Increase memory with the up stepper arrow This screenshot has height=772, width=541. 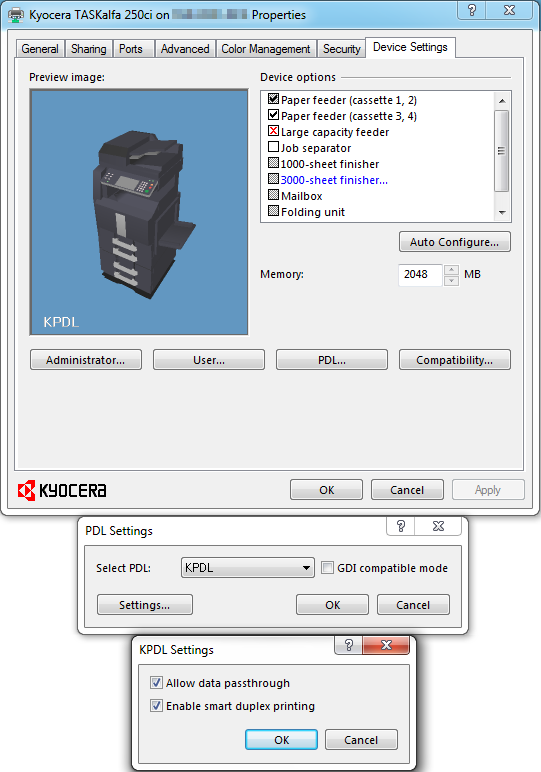tap(451, 270)
